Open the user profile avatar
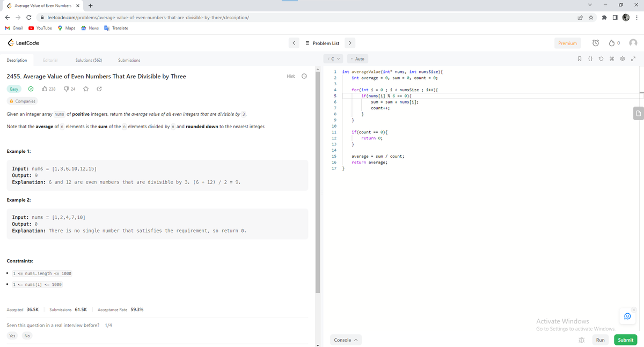 (633, 43)
